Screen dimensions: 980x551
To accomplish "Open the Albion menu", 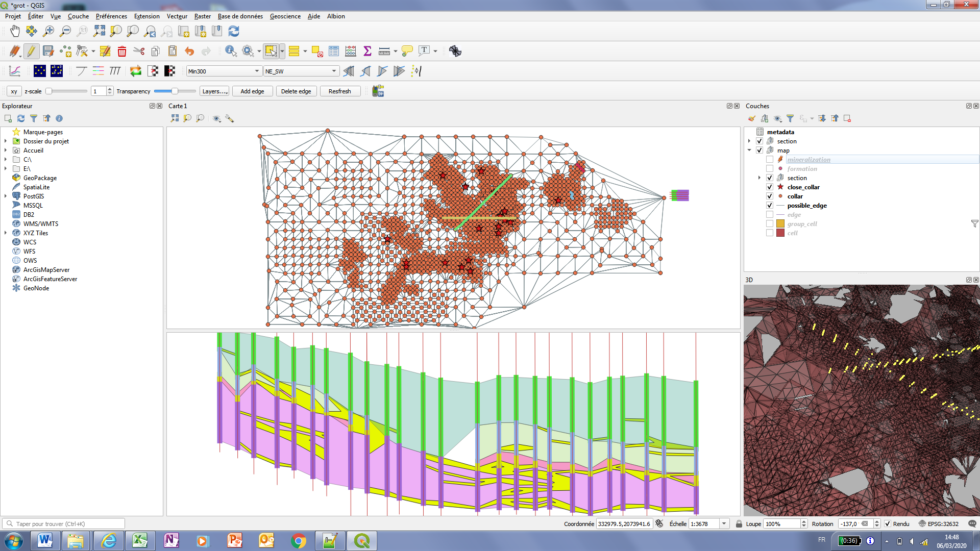I will click(x=336, y=16).
